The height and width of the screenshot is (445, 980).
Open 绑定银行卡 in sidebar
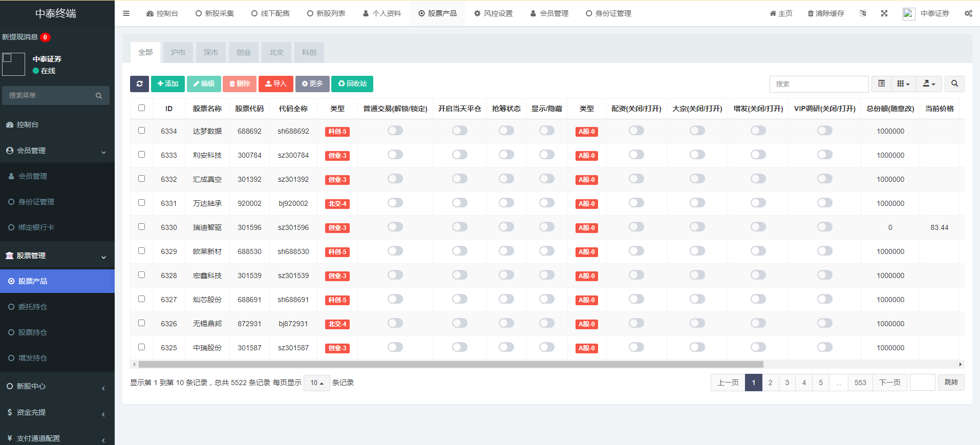pos(57,227)
